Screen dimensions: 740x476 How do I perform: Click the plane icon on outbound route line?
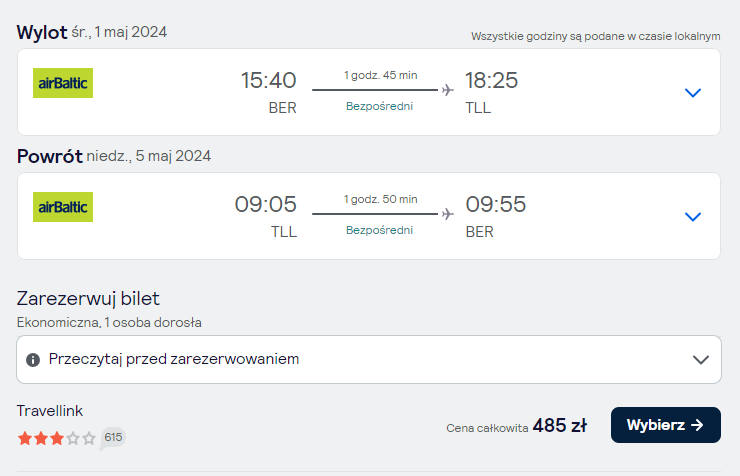tap(447, 90)
